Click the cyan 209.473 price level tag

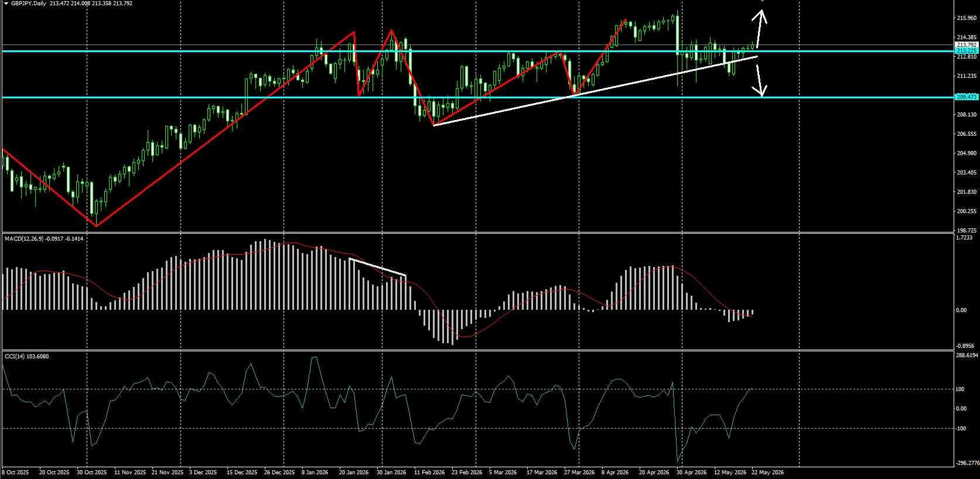click(966, 97)
